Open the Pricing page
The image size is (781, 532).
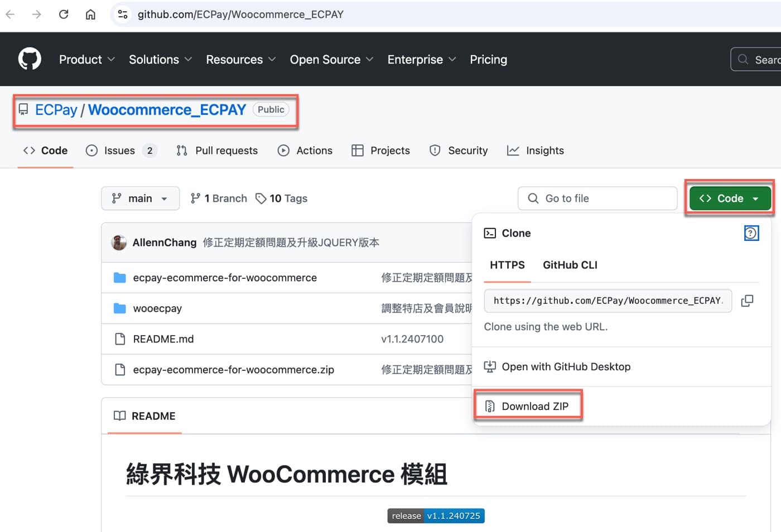(488, 59)
